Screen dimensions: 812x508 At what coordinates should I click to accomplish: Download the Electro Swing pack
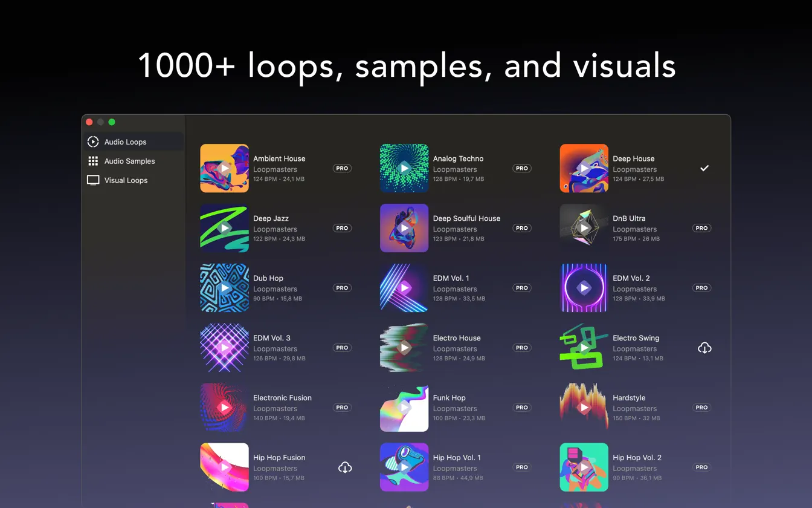click(704, 348)
